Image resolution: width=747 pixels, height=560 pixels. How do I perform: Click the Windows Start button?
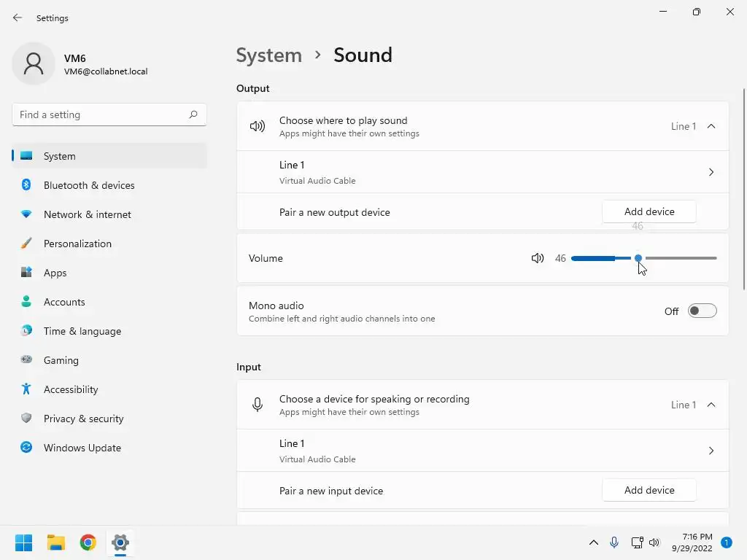[24, 542]
